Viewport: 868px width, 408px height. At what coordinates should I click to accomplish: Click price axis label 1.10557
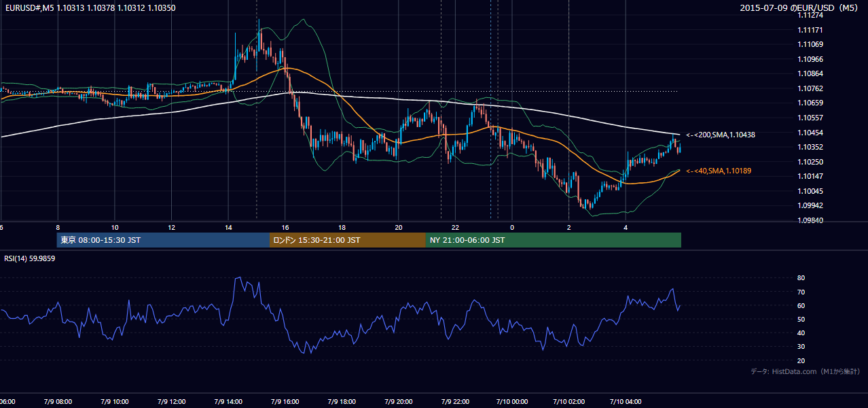(811, 118)
